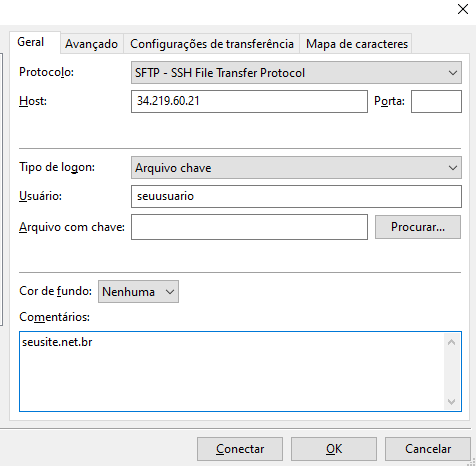Open the Avançado tab

pos(92,44)
